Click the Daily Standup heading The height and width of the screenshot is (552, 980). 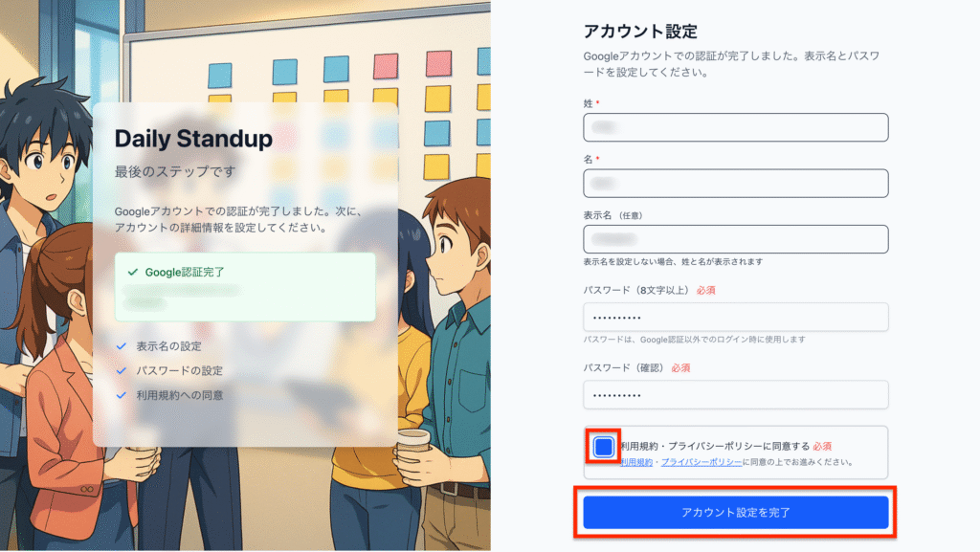point(193,140)
